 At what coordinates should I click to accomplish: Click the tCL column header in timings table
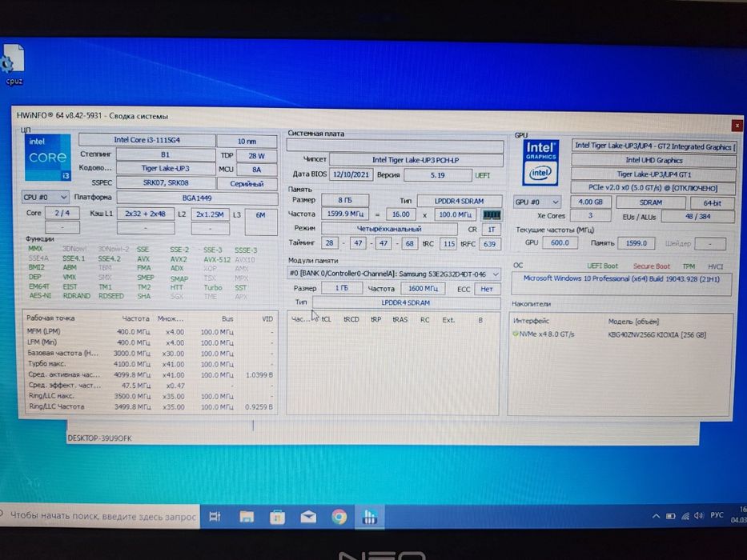(326, 319)
